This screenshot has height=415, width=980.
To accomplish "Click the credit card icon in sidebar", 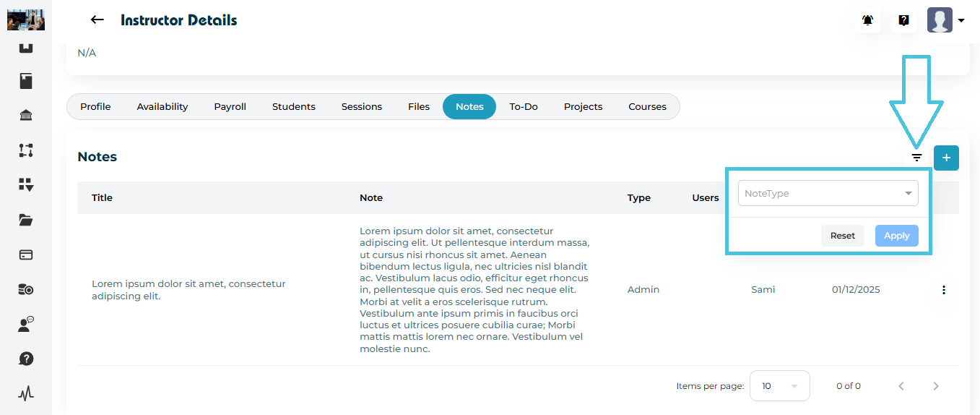I will click(x=26, y=254).
